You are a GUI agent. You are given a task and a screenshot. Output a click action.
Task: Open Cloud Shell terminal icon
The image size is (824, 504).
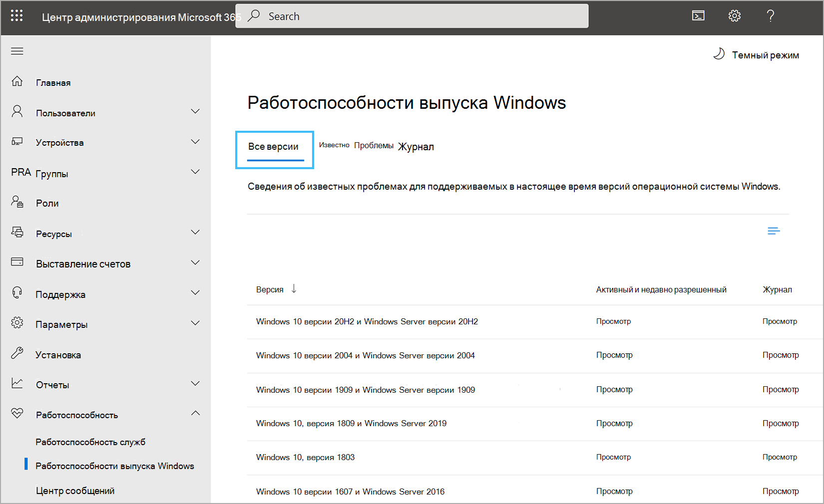coord(698,16)
